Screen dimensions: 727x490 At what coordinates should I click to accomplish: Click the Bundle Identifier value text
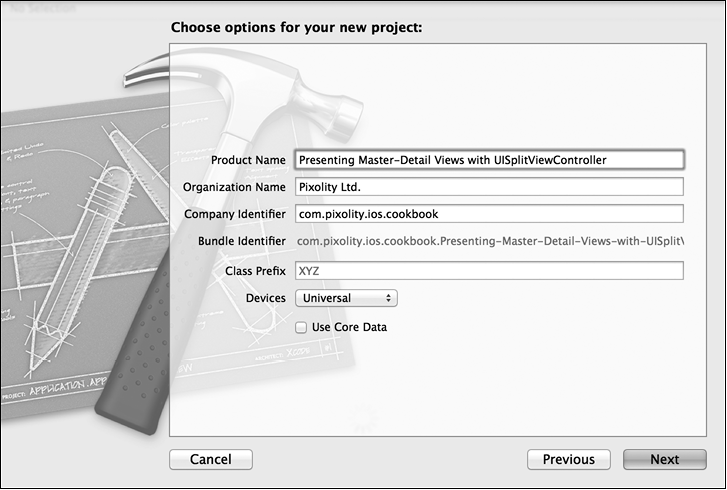pyautogui.click(x=489, y=242)
